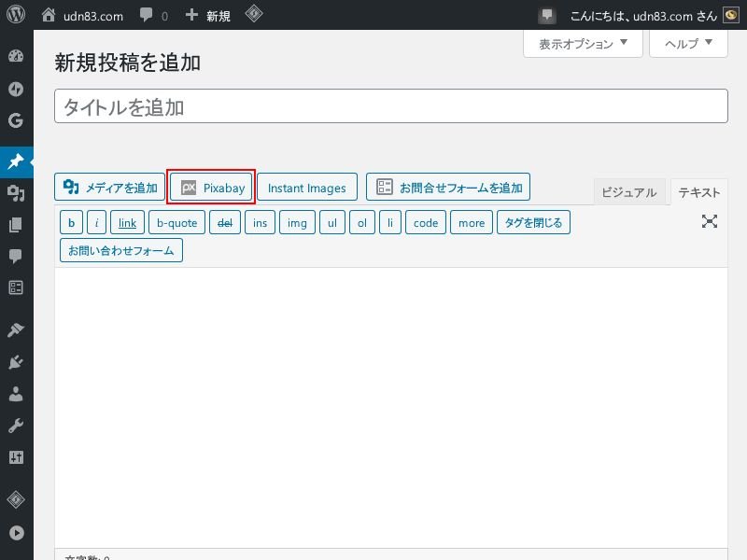Open the diamond plugin icon in sidebar
The height and width of the screenshot is (560, 747).
pyautogui.click(x=16, y=499)
